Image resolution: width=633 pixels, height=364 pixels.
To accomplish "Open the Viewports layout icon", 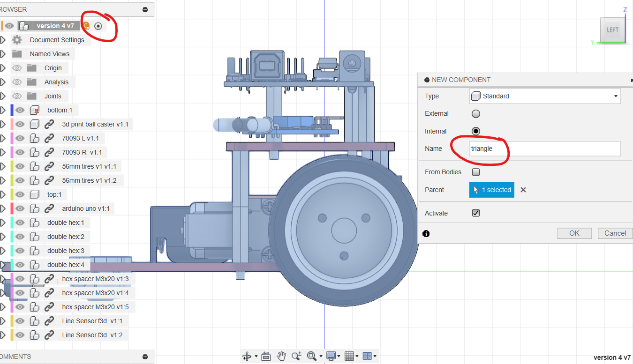I will coord(368,357).
